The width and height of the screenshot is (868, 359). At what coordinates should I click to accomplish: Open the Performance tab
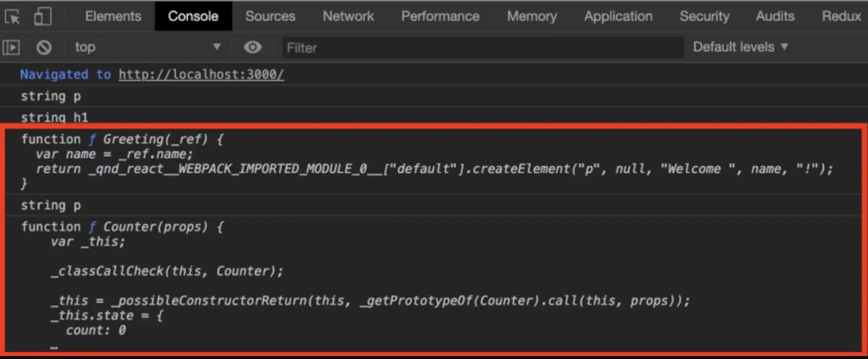click(440, 16)
